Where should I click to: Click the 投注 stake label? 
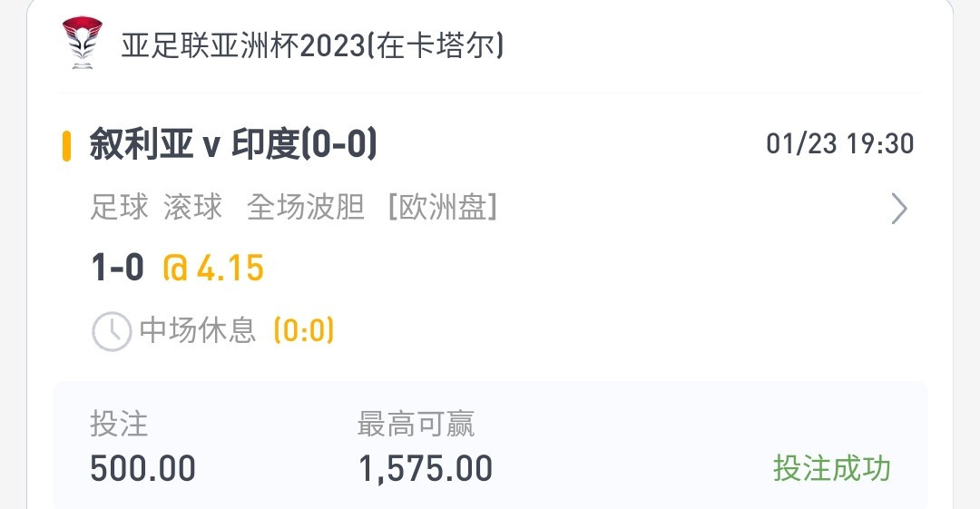pos(120,424)
